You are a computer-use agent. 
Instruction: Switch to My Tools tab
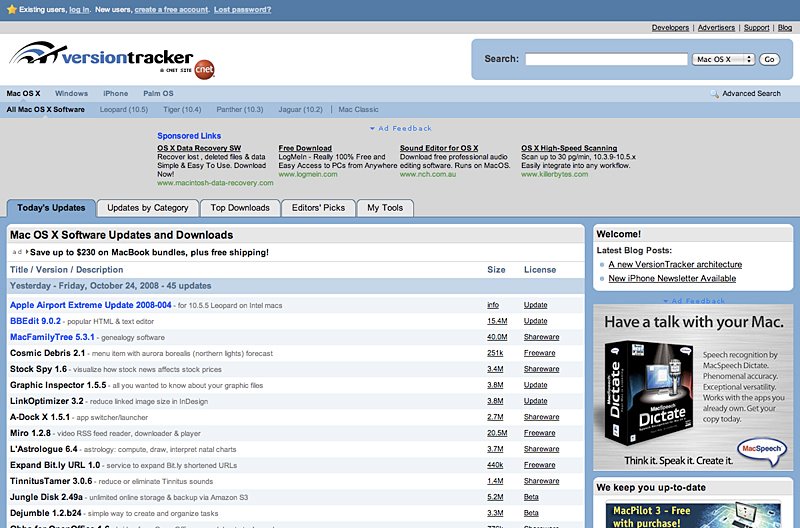(385, 208)
